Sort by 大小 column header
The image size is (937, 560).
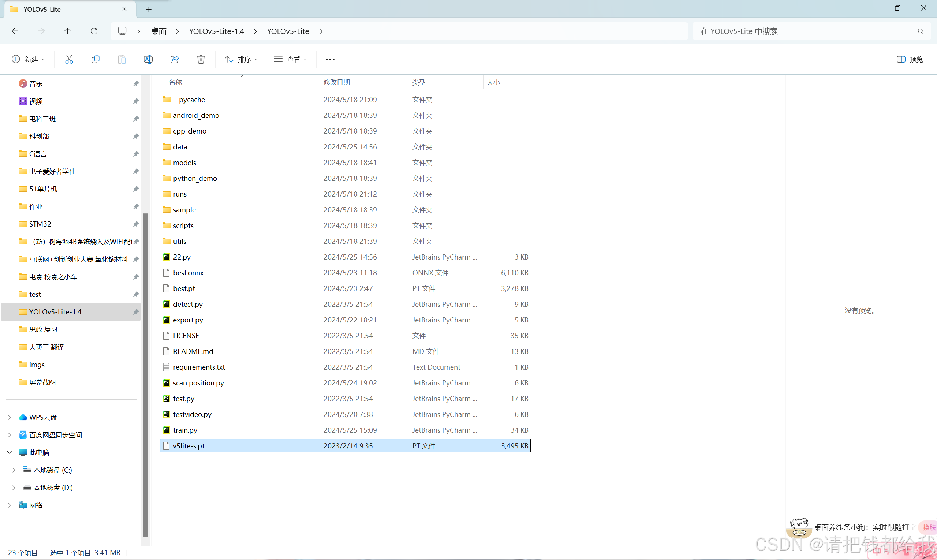pyautogui.click(x=493, y=82)
